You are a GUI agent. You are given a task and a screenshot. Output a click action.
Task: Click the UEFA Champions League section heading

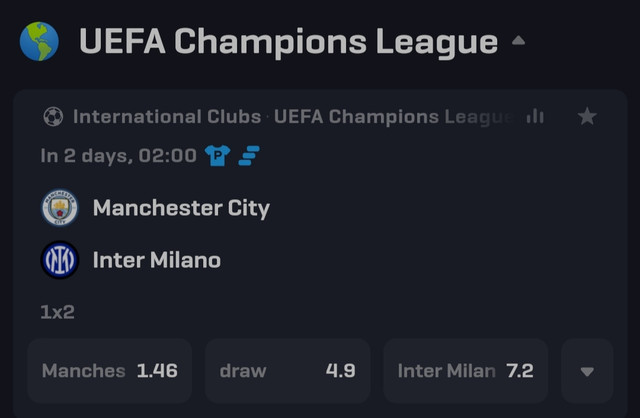coord(289,42)
